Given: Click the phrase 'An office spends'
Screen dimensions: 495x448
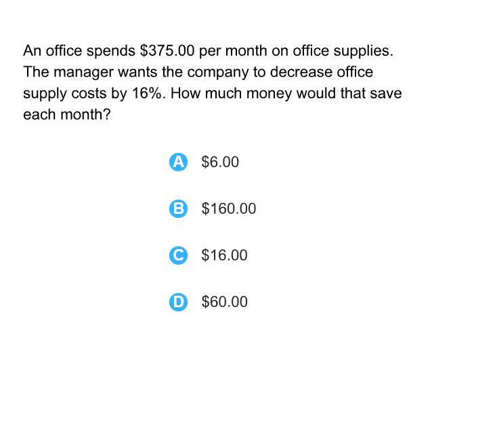Looking at the screenshot, I should tap(79, 51).
